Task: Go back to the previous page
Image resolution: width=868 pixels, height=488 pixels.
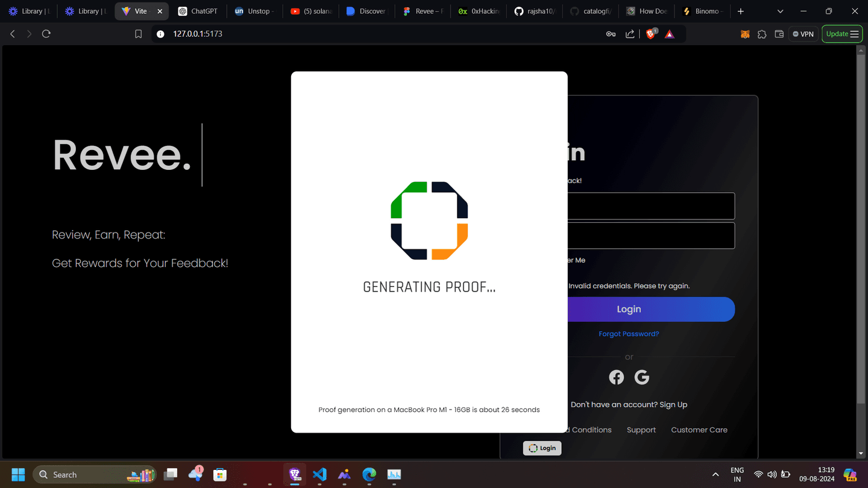Action: (13, 34)
